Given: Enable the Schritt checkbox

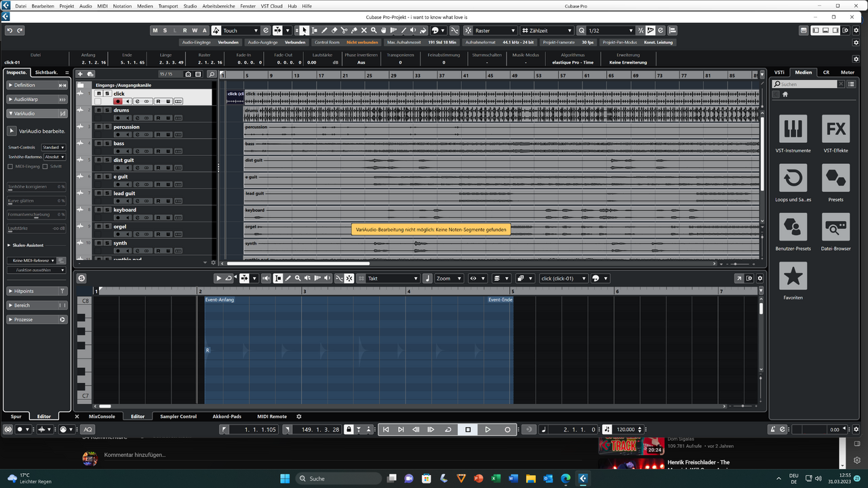Looking at the screenshot, I should [x=45, y=166].
